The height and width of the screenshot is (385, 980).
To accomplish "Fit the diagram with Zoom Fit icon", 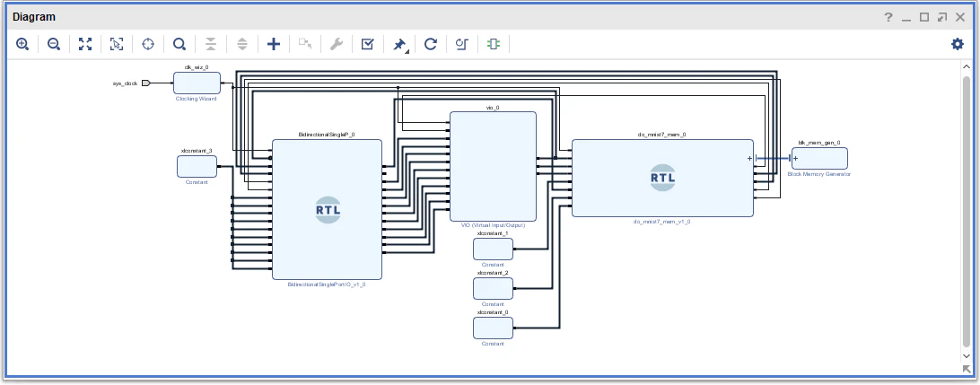I will point(85,44).
